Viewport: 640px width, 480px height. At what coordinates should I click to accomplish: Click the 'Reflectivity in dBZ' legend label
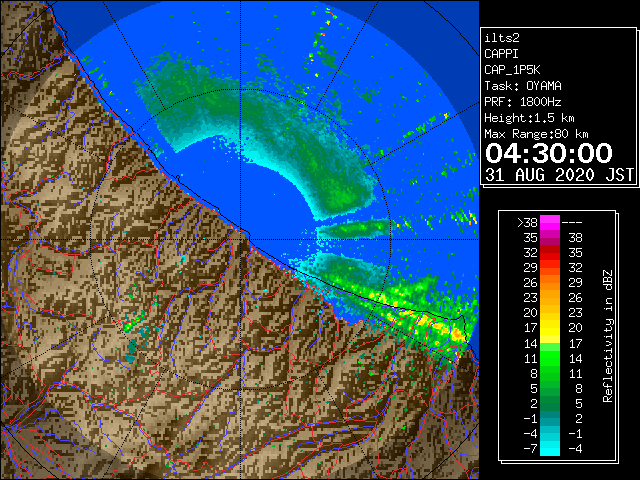pos(608,336)
